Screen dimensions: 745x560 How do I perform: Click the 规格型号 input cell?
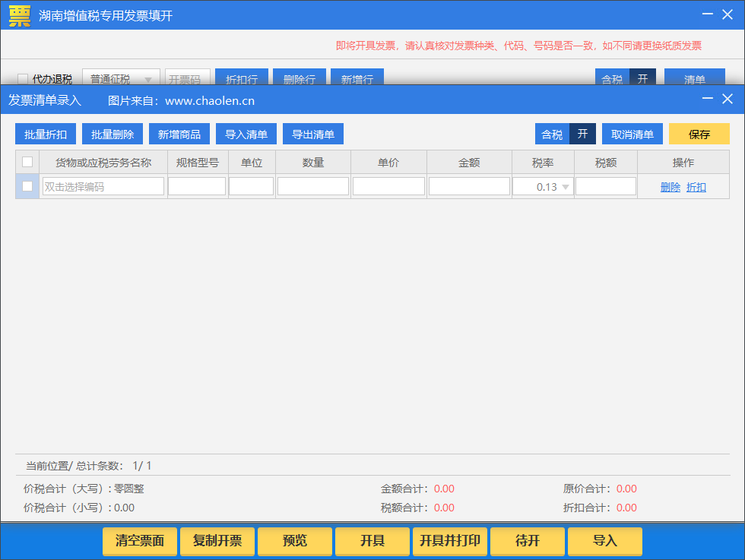pos(197,186)
